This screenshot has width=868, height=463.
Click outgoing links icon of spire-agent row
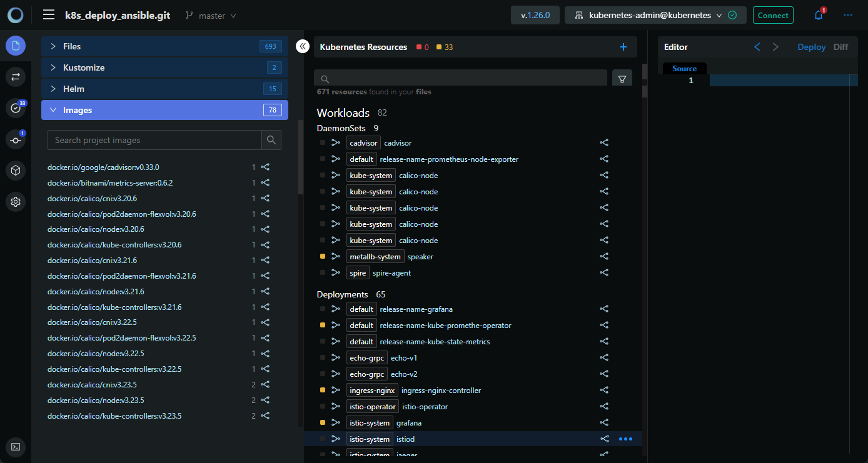604,273
